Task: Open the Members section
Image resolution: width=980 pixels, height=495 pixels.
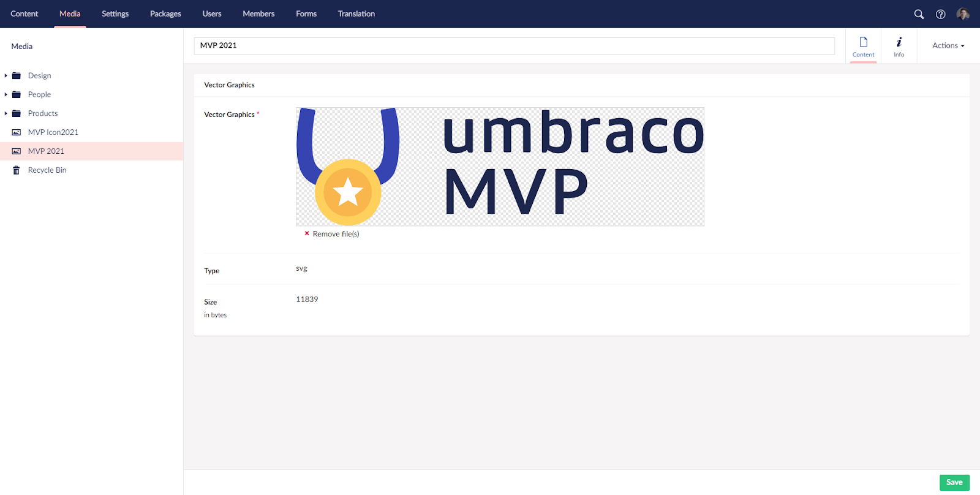Action: pos(258,14)
